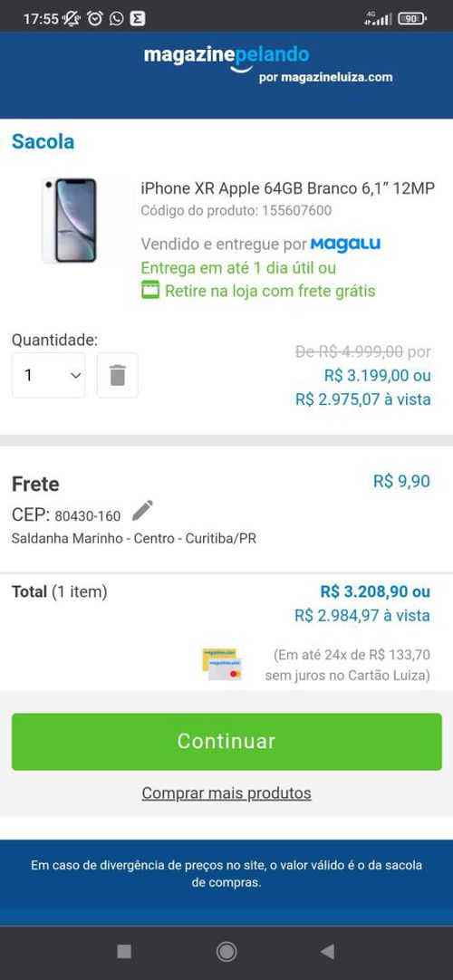Tap the Magalu seller logo
This screenshot has height=980, width=453.
pyautogui.click(x=345, y=244)
